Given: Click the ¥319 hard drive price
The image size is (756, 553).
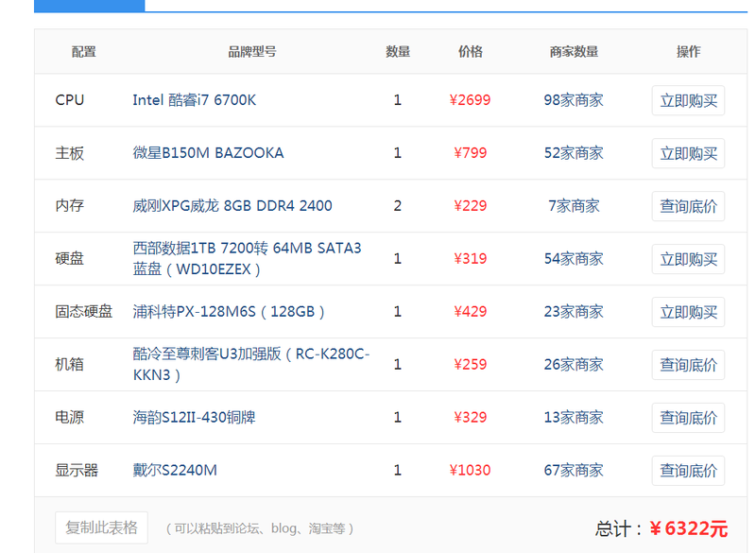Looking at the screenshot, I should [470, 258].
